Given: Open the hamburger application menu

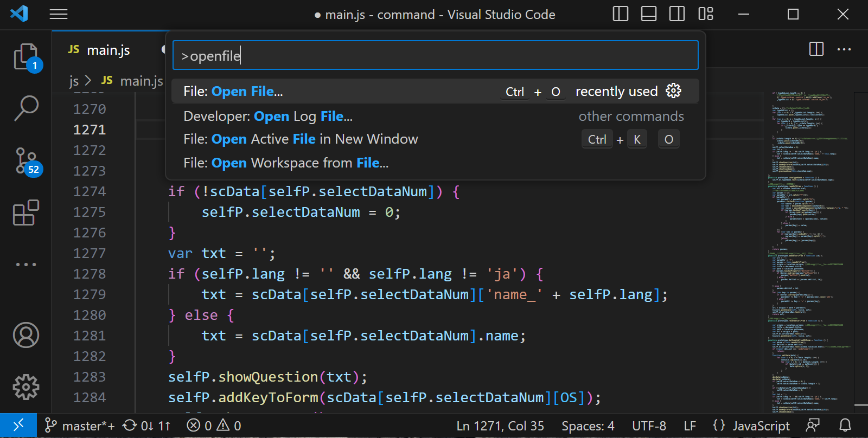Looking at the screenshot, I should 59,14.
